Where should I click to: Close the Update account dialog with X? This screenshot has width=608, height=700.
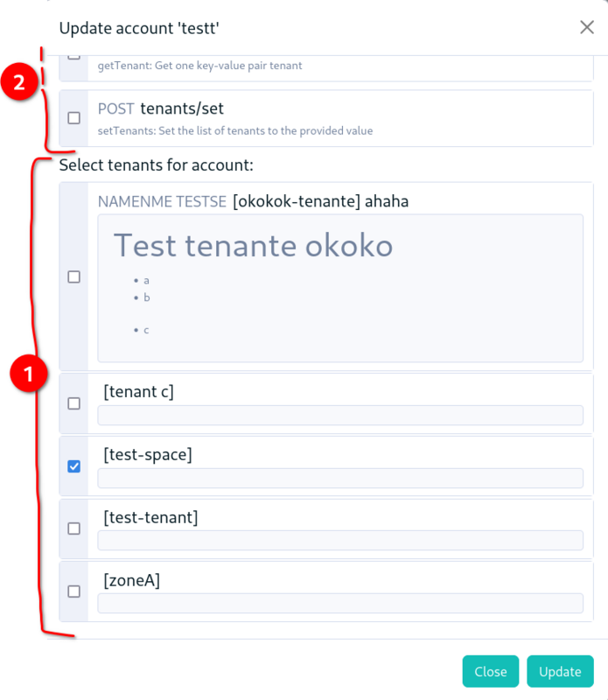click(587, 27)
